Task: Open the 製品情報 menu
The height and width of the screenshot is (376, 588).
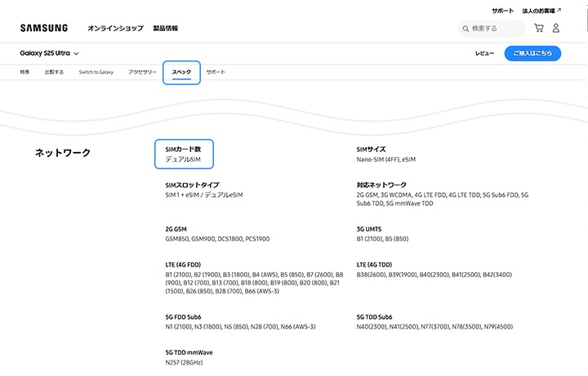Action: pos(165,28)
